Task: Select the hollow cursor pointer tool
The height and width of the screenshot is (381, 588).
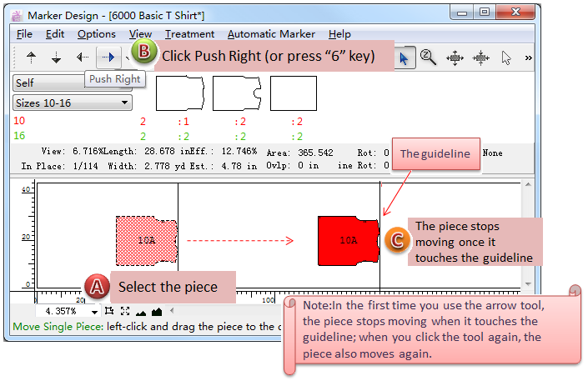Action: click(506, 58)
